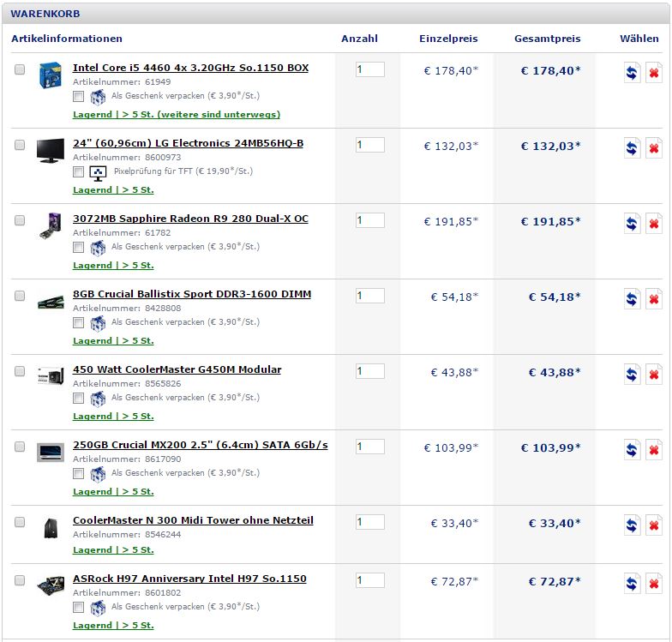The width and height of the screenshot is (672, 642).
Task: Update quantity icon for Sapphire Radeon R9 280
Action: pos(632,224)
